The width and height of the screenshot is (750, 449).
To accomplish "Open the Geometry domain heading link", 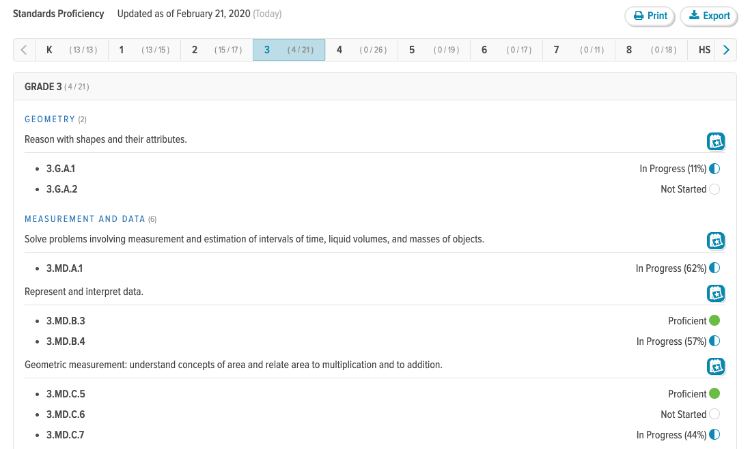I will coord(50,119).
